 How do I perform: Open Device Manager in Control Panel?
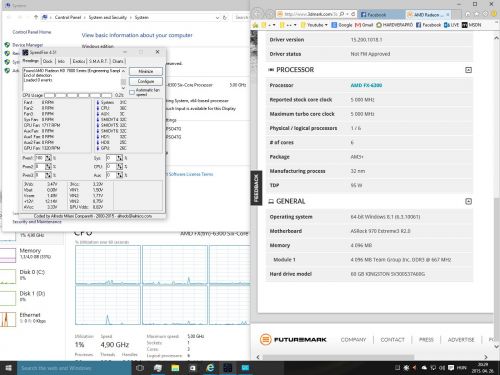28,45
